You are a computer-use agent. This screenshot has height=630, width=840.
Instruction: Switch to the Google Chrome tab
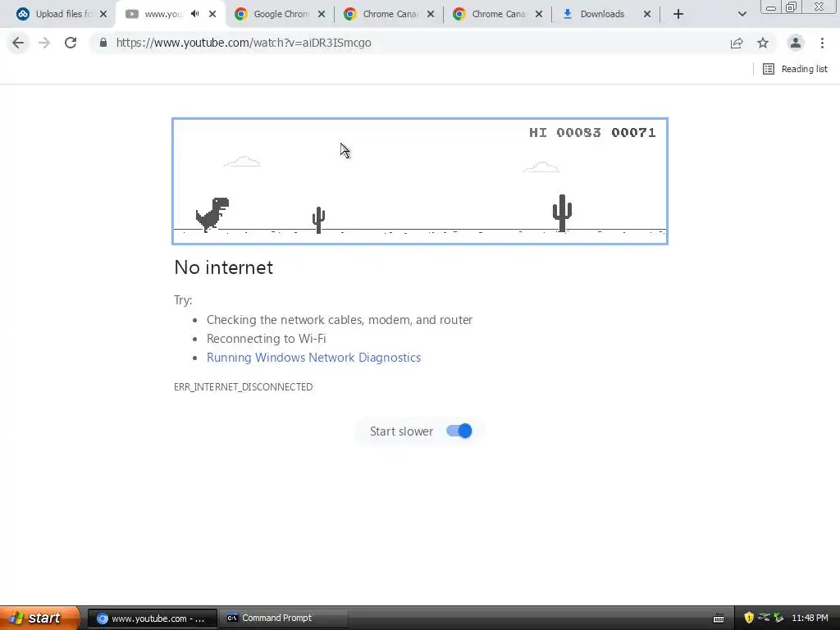tap(281, 15)
